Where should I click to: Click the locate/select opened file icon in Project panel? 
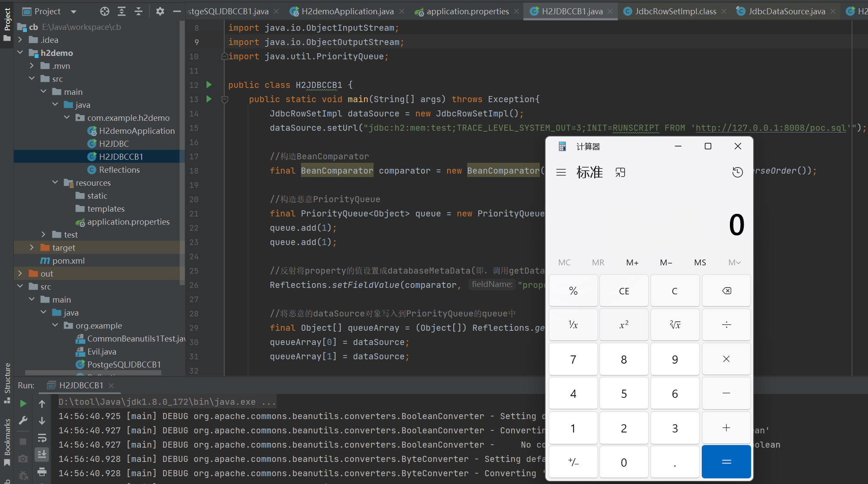(x=105, y=11)
